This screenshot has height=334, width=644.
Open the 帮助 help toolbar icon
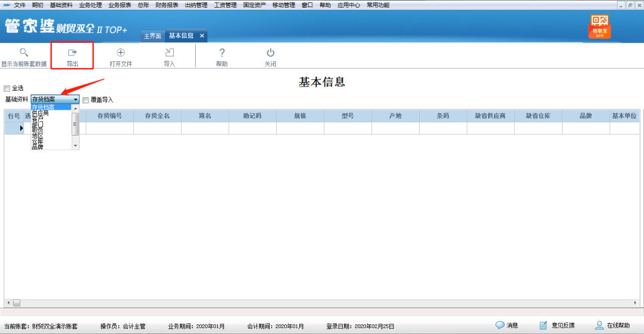tap(222, 55)
